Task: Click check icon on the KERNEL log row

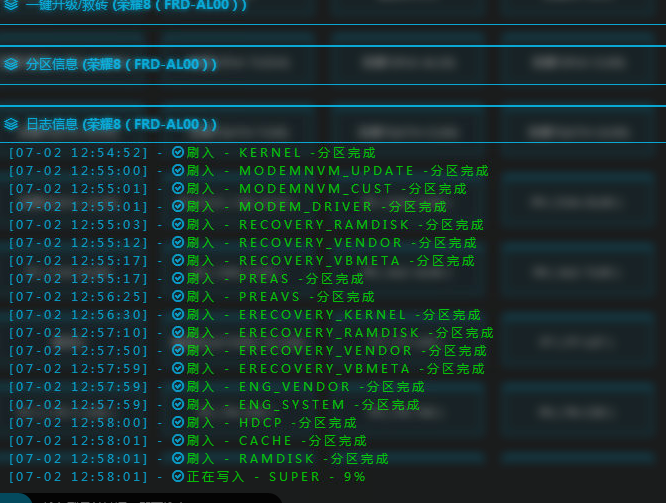Action: (178, 152)
